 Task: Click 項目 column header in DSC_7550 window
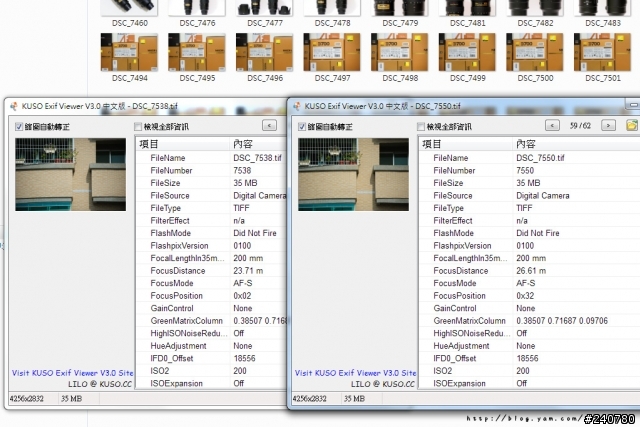[x=465, y=144]
